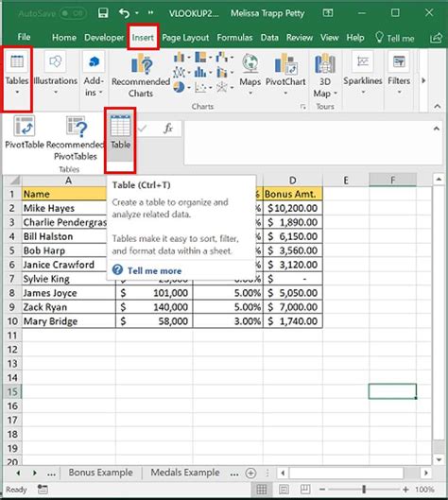Insert a waterfall or stock chart

click(x=225, y=58)
